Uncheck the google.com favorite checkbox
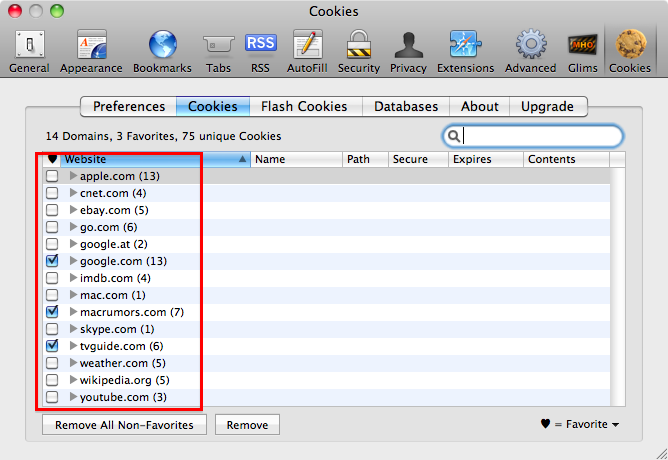 (52, 261)
